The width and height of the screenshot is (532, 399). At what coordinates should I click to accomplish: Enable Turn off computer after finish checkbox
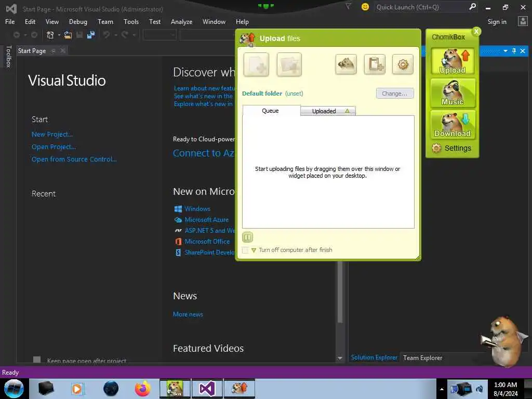[245, 250]
